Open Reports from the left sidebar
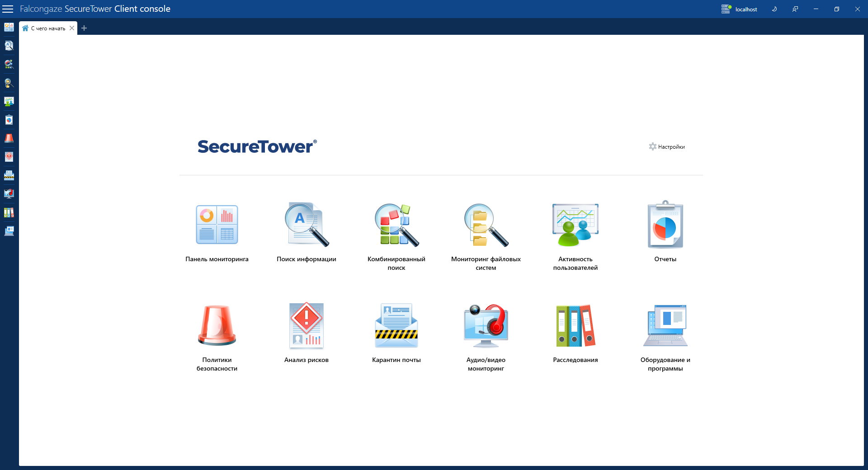The image size is (868, 470). (x=9, y=120)
